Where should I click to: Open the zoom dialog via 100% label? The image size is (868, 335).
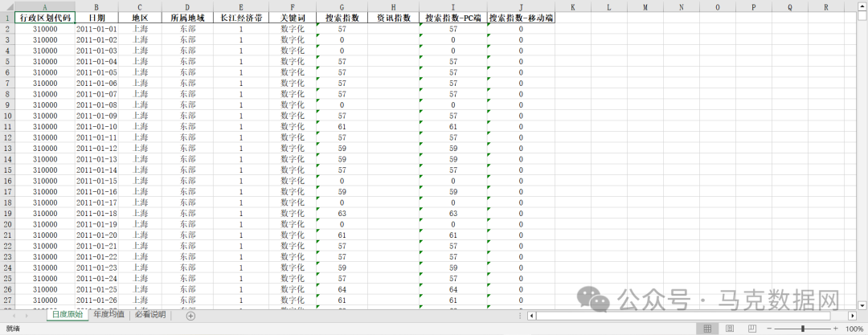coord(854,329)
